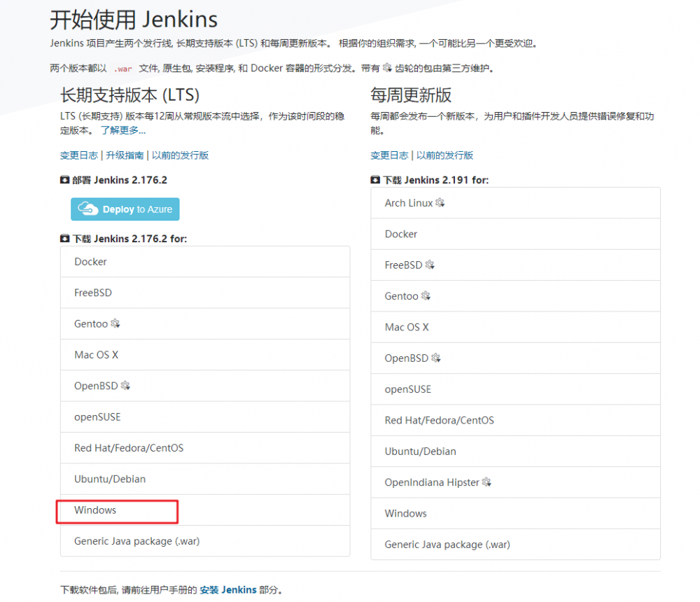Click gear icon next to weekly OpenBSD
The image size is (700, 602).
point(436,358)
